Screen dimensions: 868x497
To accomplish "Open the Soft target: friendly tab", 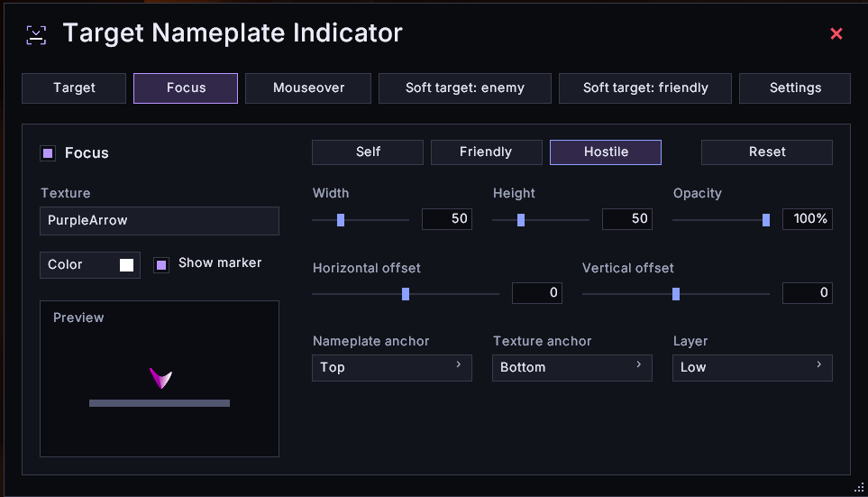I will click(x=644, y=88).
